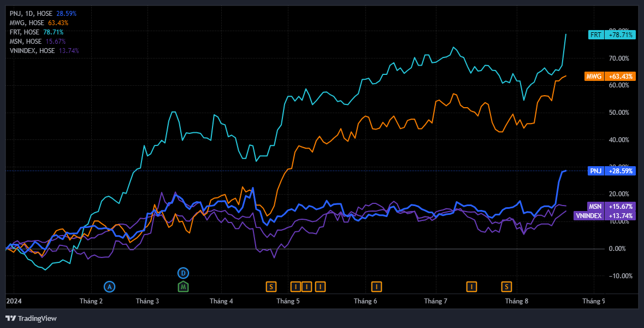This screenshot has width=644, height=328.
Task: Click the green M event marker
Action: pos(183,286)
